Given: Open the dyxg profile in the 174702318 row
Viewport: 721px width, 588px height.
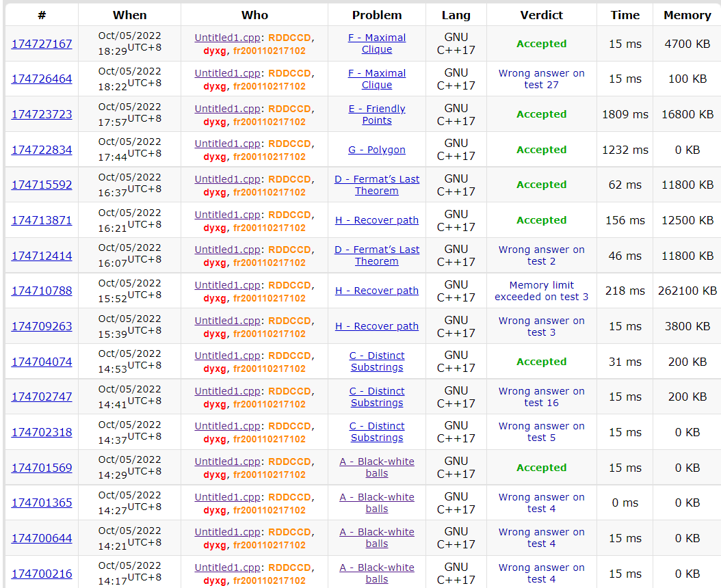Looking at the screenshot, I should (215, 439).
